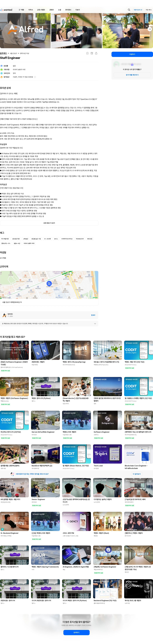Screen dimensions: 153x644
Task: Expand 상세 정보 더 보기 details
Action: [x=49, y=223]
